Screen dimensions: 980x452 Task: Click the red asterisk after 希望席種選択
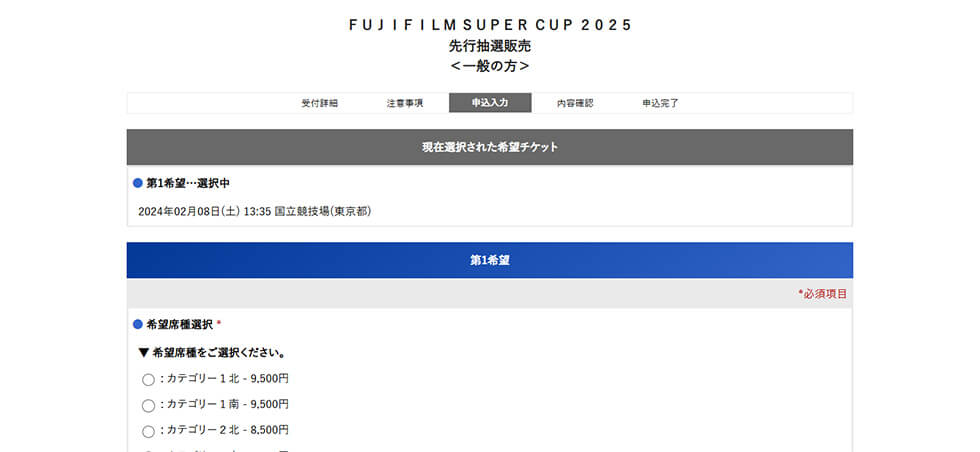(219, 325)
